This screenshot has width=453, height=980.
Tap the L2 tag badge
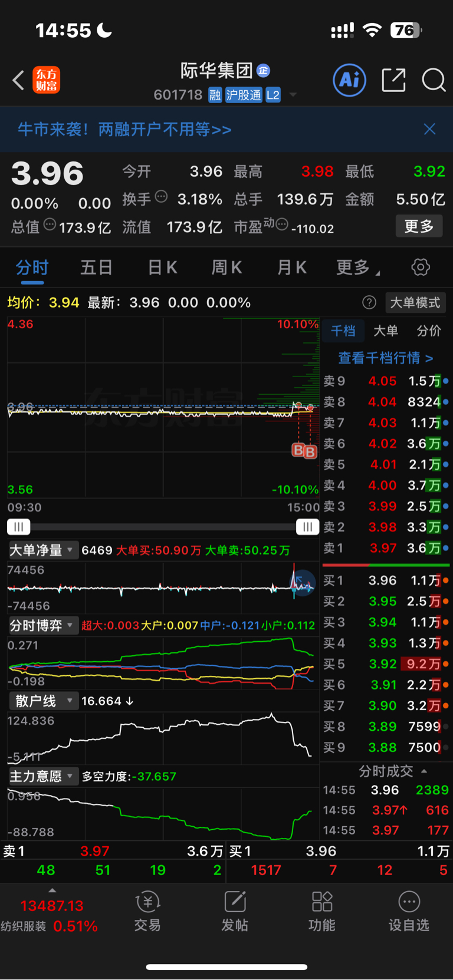coord(273,95)
